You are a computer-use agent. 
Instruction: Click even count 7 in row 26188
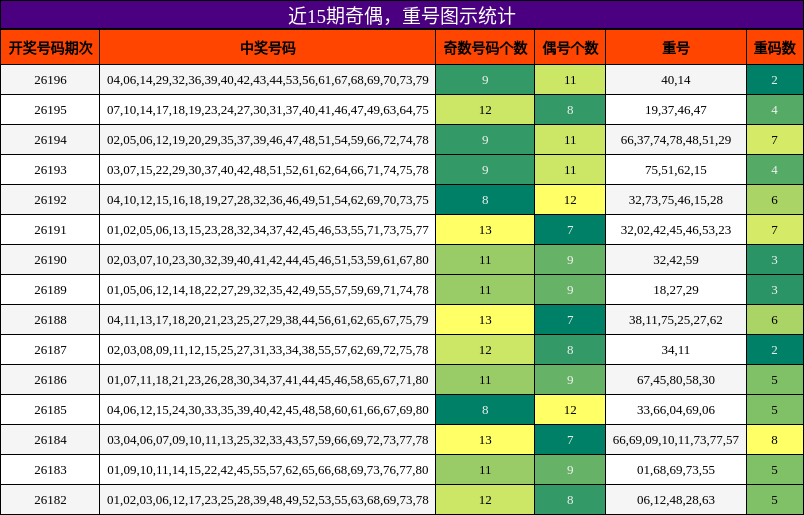(x=570, y=320)
